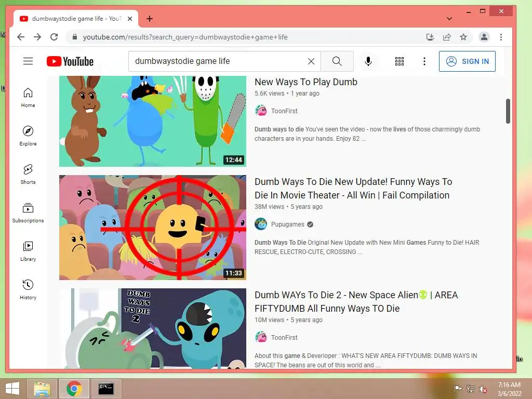Image resolution: width=532 pixels, height=399 pixels.
Task: Click the Pupugames channel avatar
Action: pos(261,224)
